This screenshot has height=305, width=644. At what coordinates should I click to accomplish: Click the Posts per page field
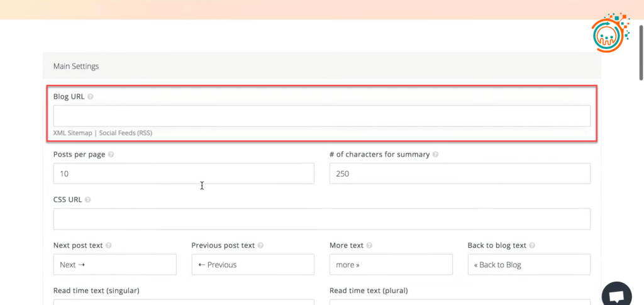pos(184,174)
